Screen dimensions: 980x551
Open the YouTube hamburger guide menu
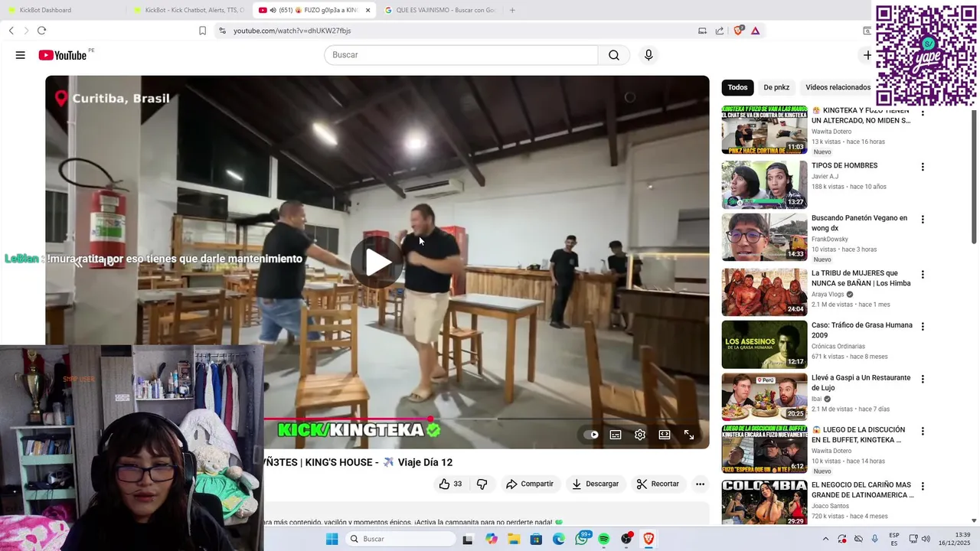tap(21, 55)
